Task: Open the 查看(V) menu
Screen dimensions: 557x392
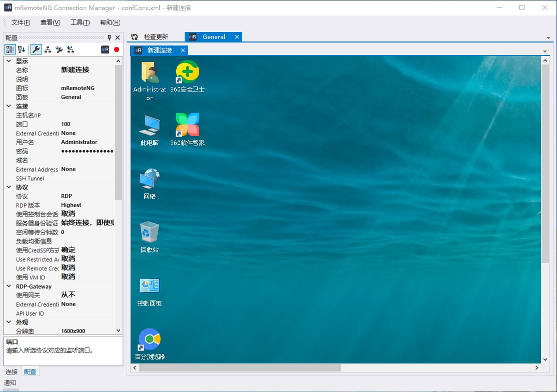Action: coord(50,22)
